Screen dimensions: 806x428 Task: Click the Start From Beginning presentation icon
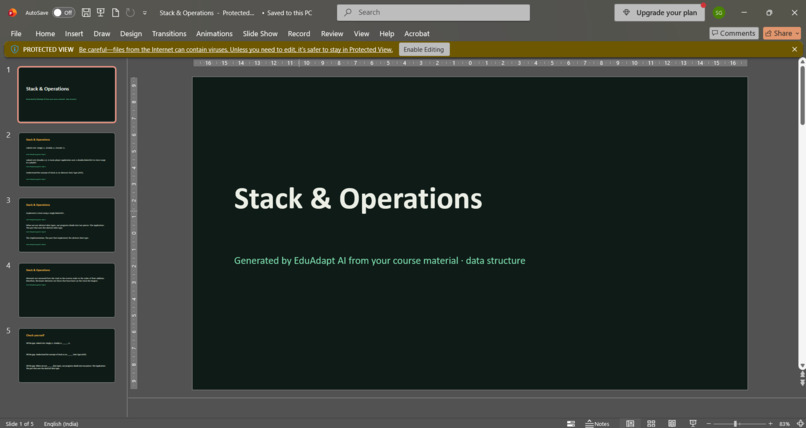[x=101, y=13]
